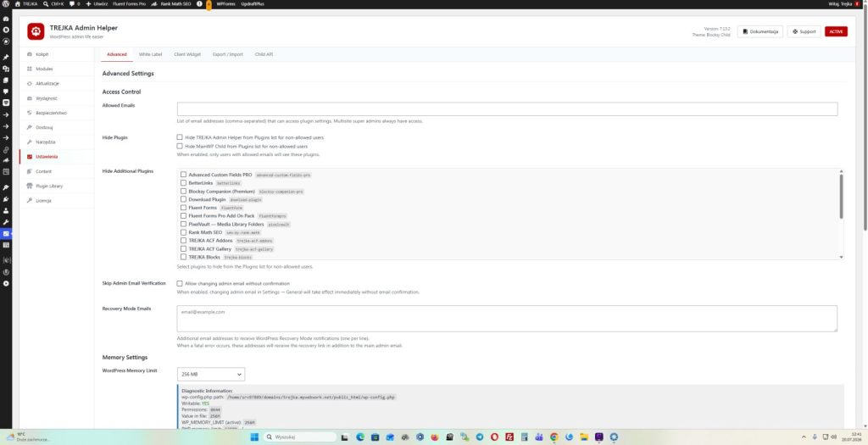Viewport: 868px width, 445px height.
Task: Click the Support button
Action: click(804, 31)
